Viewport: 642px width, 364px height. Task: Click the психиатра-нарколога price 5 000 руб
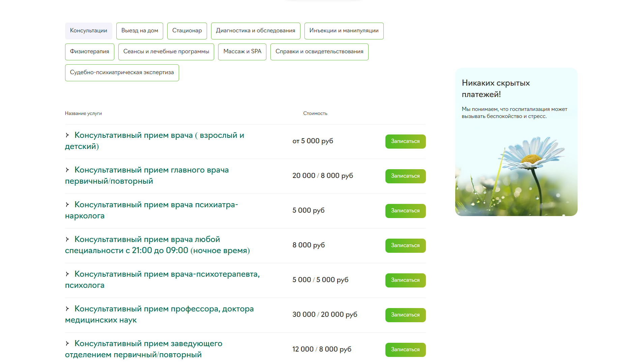click(x=309, y=211)
